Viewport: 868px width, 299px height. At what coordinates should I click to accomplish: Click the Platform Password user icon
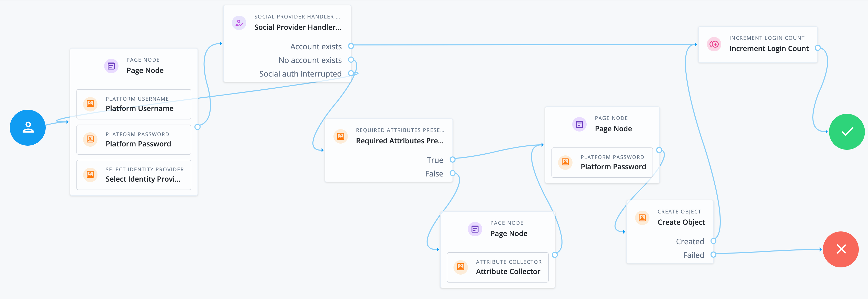(x=90, y=139)
